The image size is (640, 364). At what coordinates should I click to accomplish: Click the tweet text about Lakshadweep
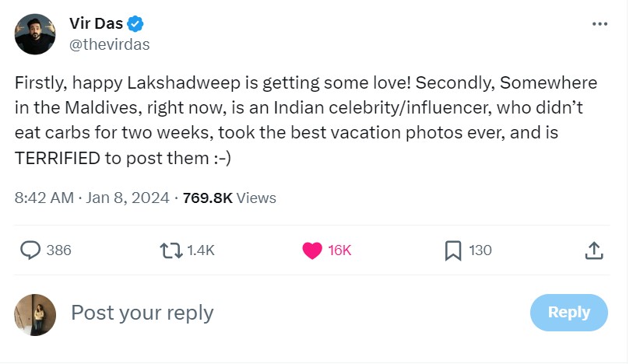tap(305, 120)
